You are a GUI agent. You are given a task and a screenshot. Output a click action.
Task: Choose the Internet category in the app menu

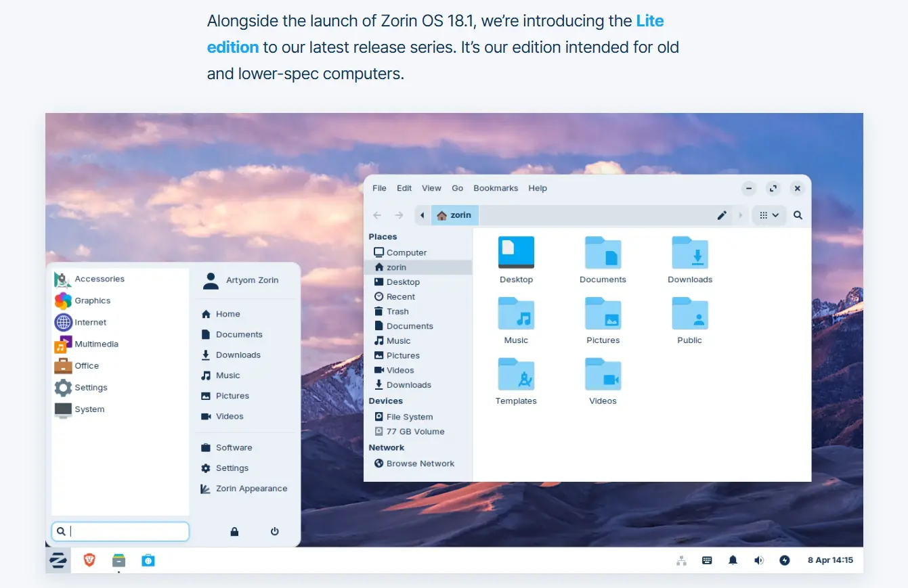point(120,322)
